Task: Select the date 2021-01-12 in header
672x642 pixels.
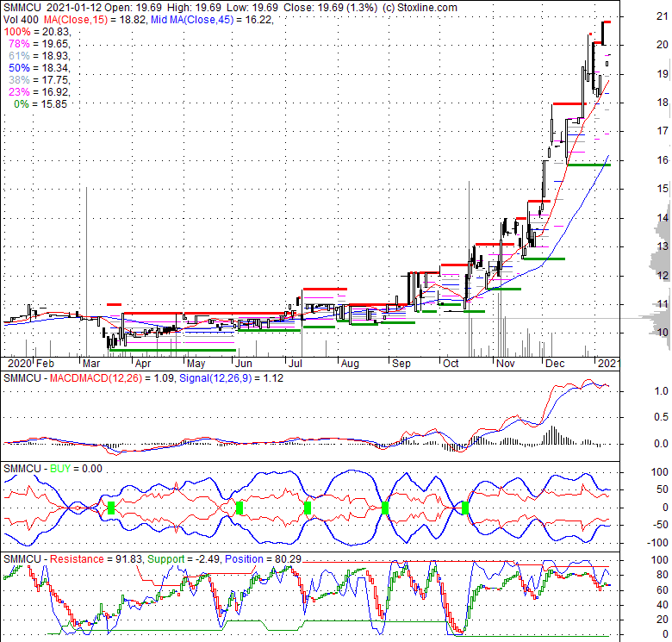Action: click(x=74, y=8)
